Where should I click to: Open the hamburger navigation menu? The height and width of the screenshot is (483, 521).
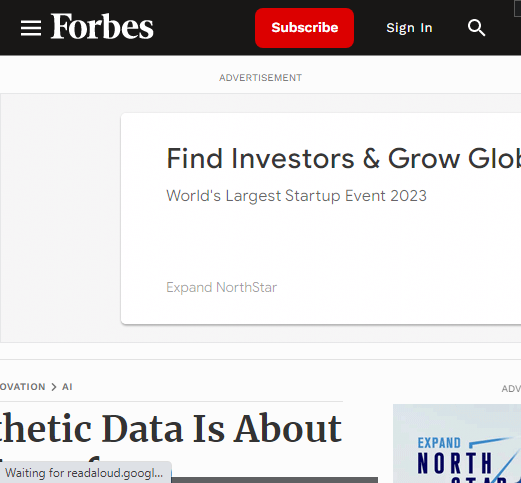31,28
